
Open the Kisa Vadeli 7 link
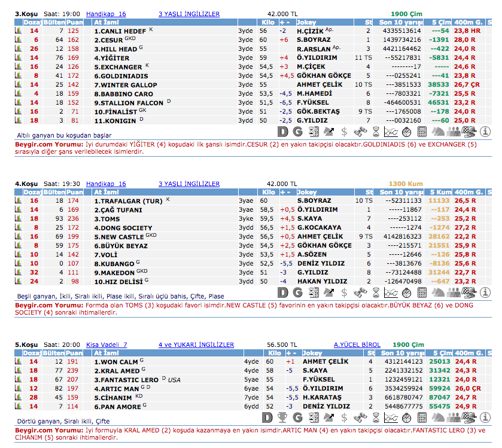coord(107,345)
